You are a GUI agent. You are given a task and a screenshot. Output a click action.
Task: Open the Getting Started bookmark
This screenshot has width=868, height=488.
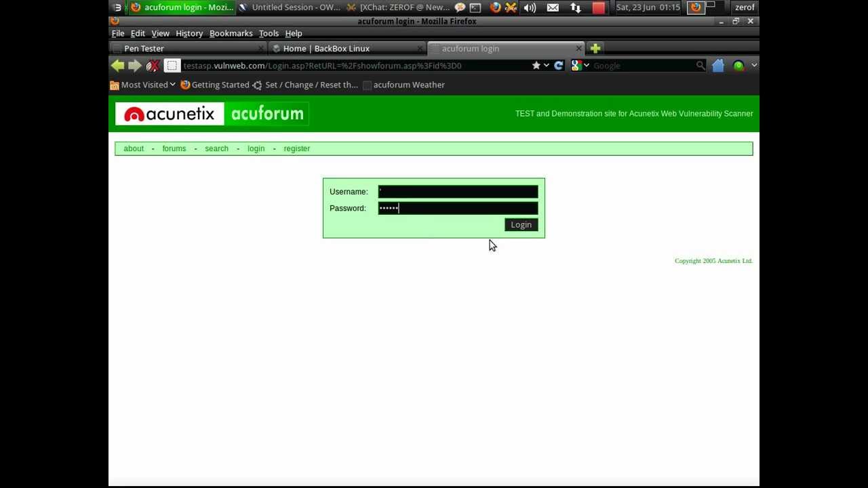coord(215,85)
